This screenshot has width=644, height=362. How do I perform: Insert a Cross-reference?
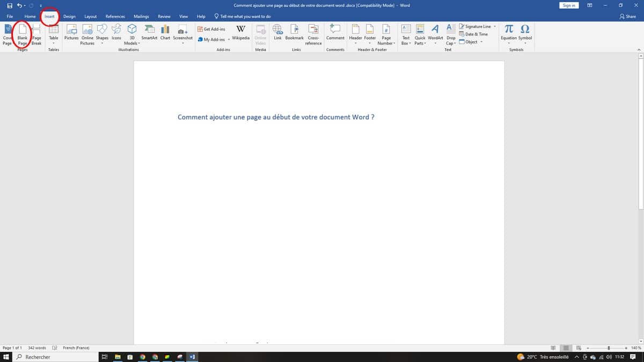pos(313,33)
